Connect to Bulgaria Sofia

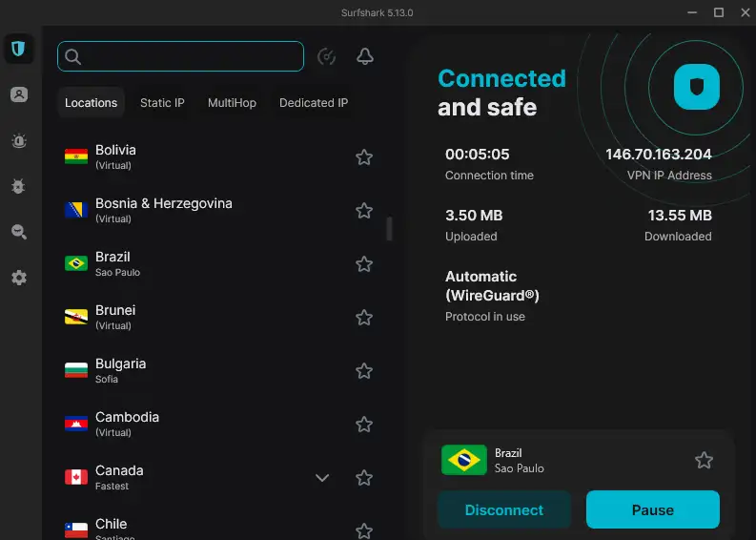click(219, 370)
